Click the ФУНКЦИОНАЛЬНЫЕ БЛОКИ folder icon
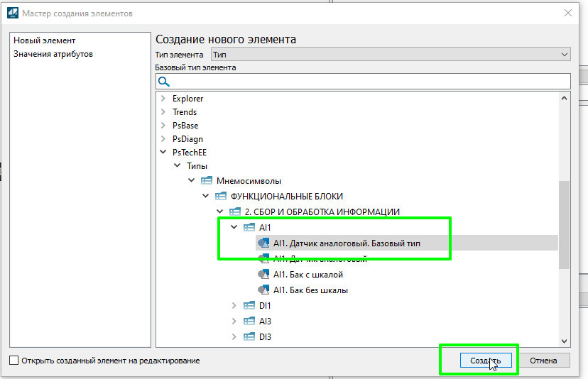Viewport: 588px width, 379px height. click(220, 196)
